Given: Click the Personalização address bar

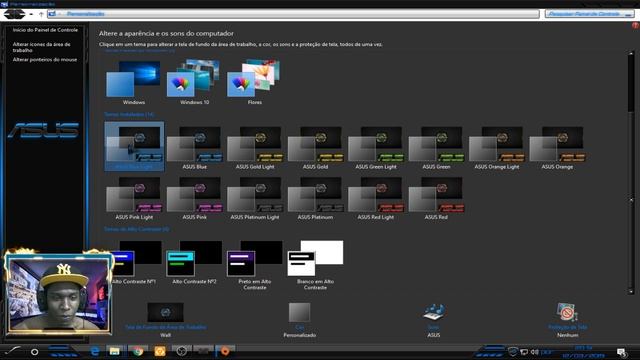Looking at the screenshot, I should coord(293,14).
